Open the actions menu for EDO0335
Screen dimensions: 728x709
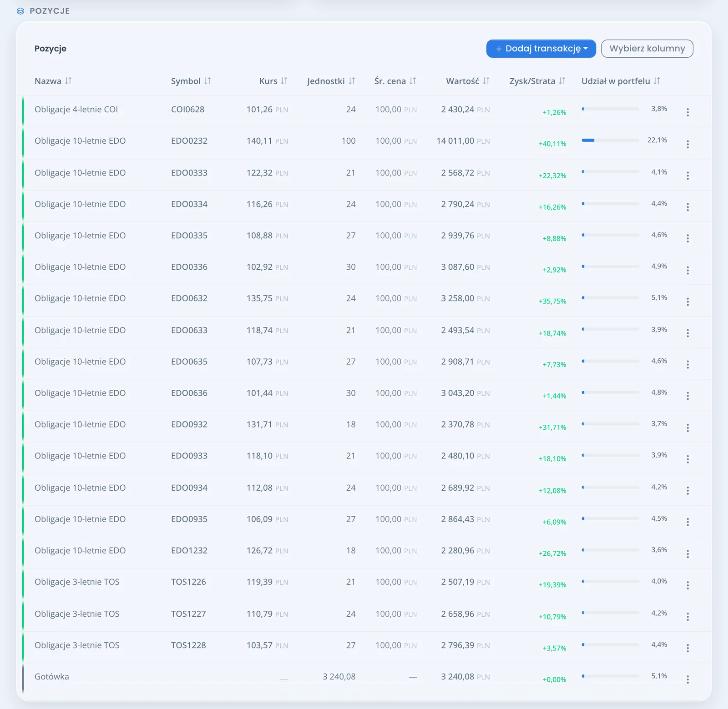tap(688, 238)
